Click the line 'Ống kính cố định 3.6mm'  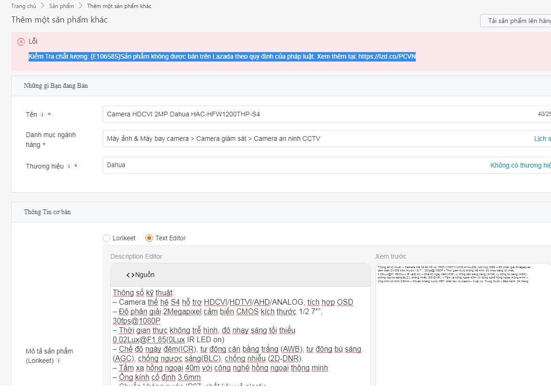(157, 377)
